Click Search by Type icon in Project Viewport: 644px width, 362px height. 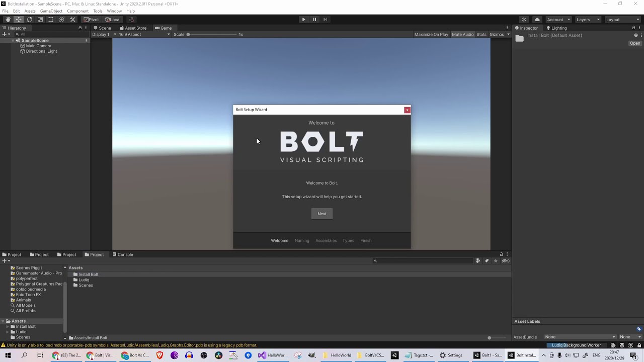tap(478, 261)
